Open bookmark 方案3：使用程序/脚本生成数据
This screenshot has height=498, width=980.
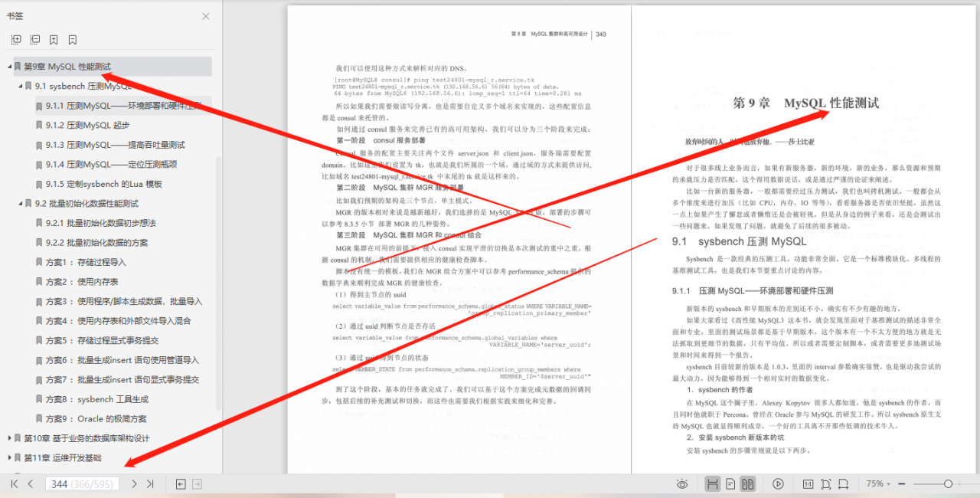(124, 301)
